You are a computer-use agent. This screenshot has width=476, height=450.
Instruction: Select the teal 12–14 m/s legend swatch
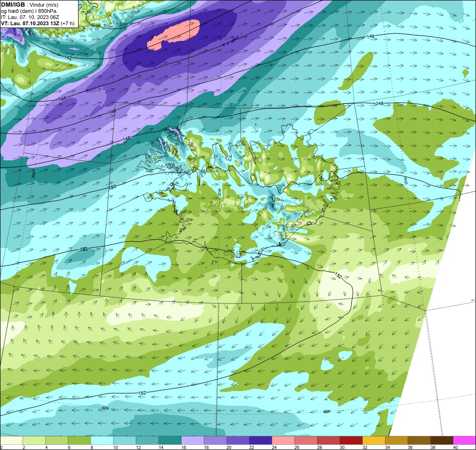[x=147, y=440]
